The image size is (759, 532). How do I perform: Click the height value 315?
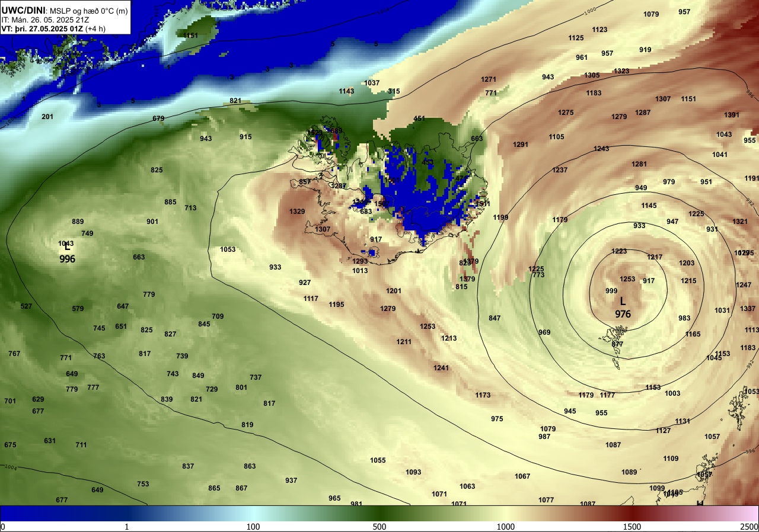pyautogui.click(x=394, y=91)
